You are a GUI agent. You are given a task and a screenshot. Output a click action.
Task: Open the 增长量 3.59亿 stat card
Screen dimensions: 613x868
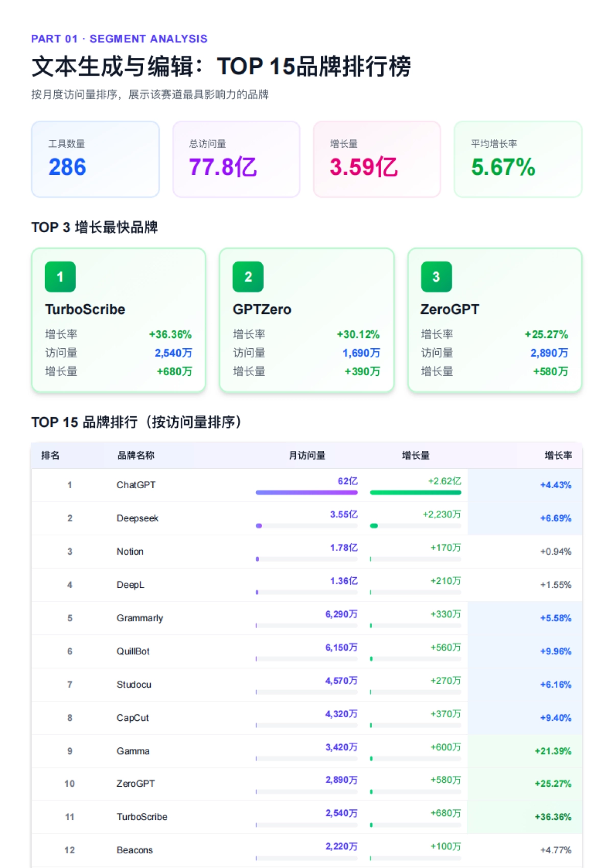(x=376, y=159)
